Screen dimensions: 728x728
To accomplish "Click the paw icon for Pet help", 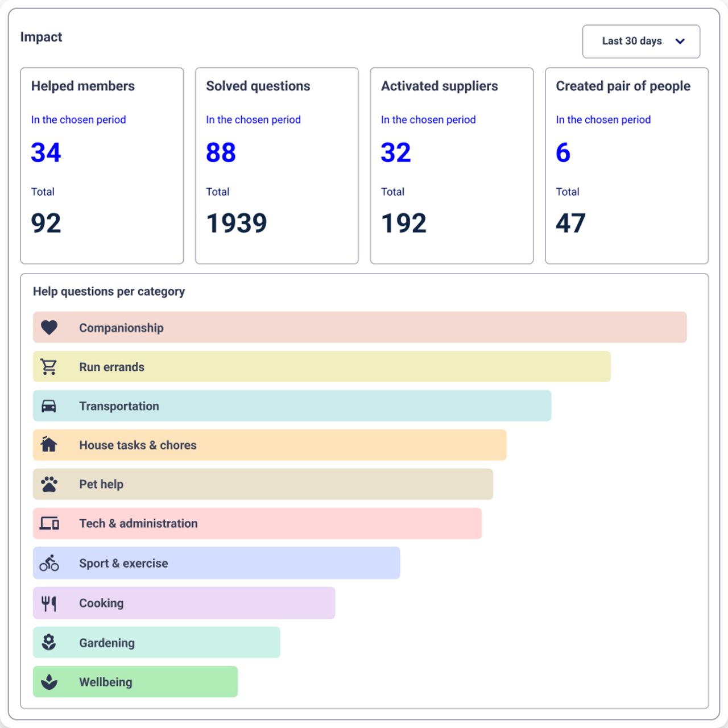I will click(49, 484).
